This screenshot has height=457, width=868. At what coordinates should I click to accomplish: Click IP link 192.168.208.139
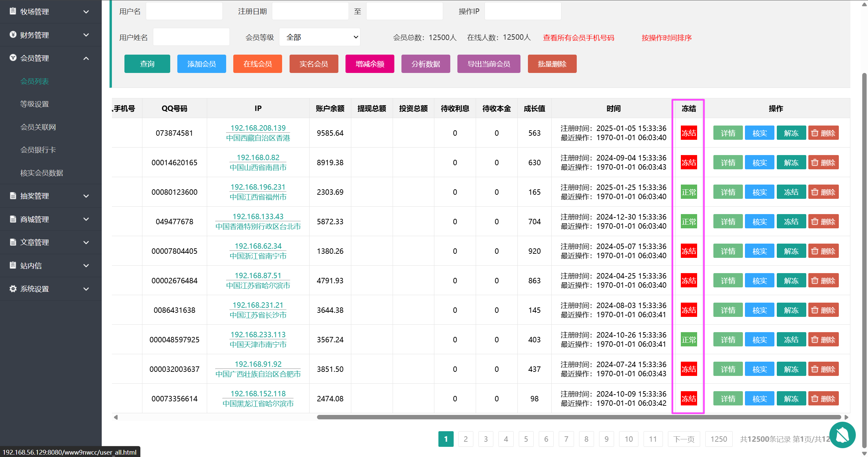[x=258, y=128]
